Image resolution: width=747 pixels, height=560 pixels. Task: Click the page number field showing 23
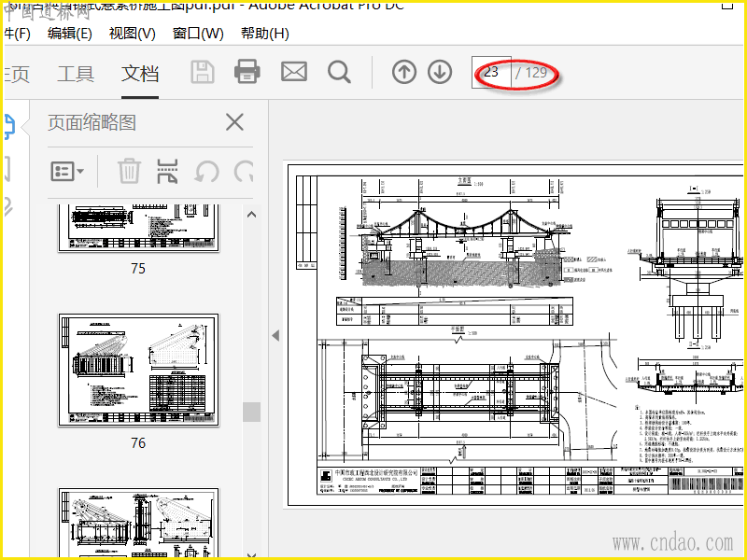pyautogui.click(x=491, y=73)
